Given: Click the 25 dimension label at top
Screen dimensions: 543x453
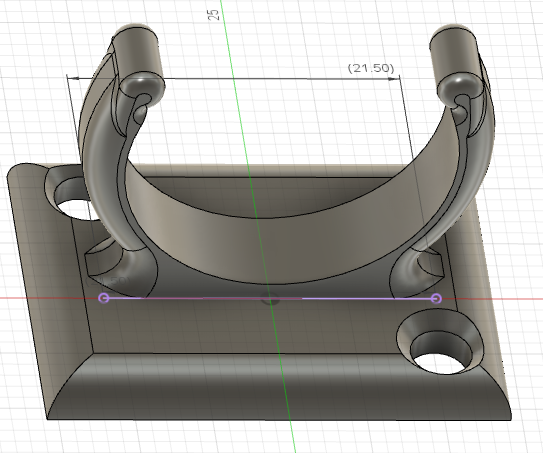Looking at the screenshot, I should (214, 15).
